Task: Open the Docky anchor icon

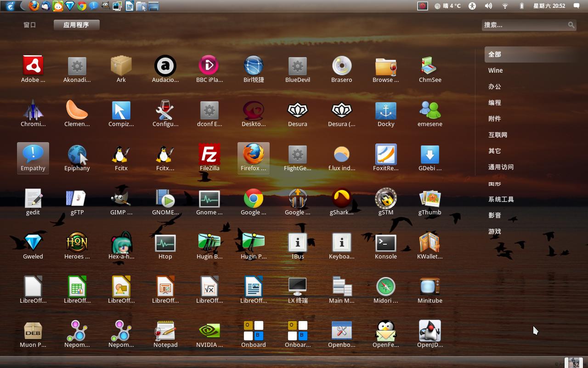Action: tap(386, 110)
